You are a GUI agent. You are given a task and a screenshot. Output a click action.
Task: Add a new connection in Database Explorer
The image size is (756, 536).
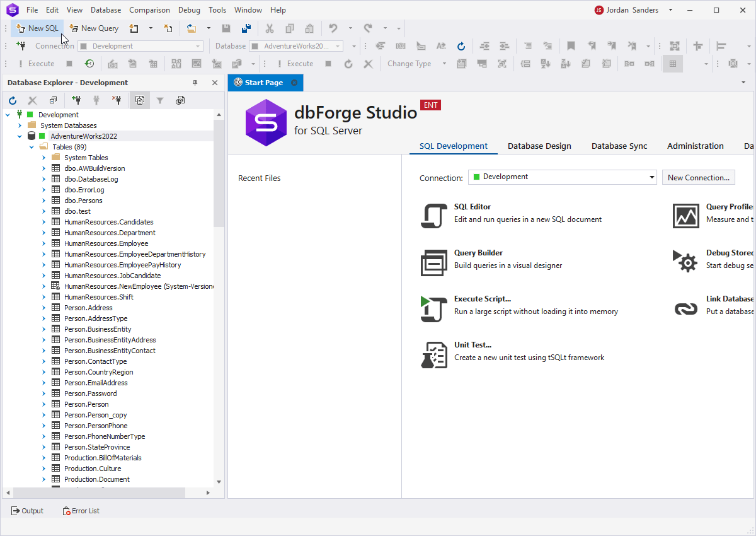click(76, 100)
